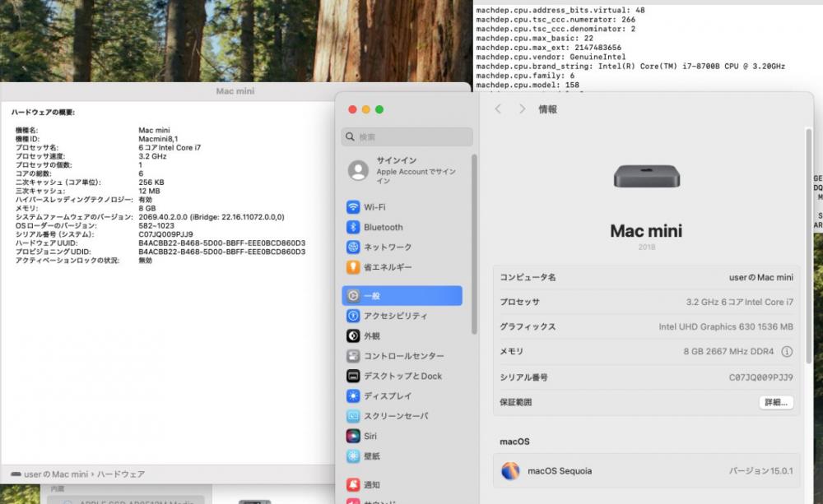
Task: Select serial number C07JQ009PJJ9 in System Information
Action: click(x=165, y=234)
